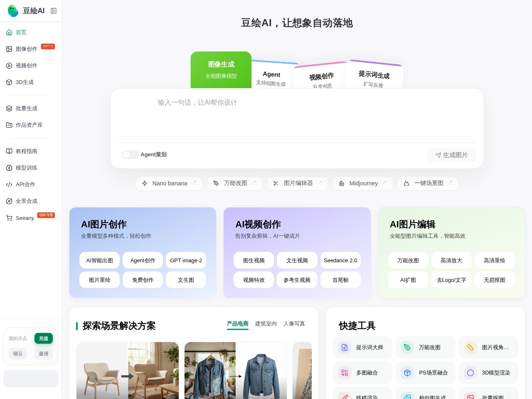
Task: Open Seedance 2.0 option
Action: [x=340, y=261]
